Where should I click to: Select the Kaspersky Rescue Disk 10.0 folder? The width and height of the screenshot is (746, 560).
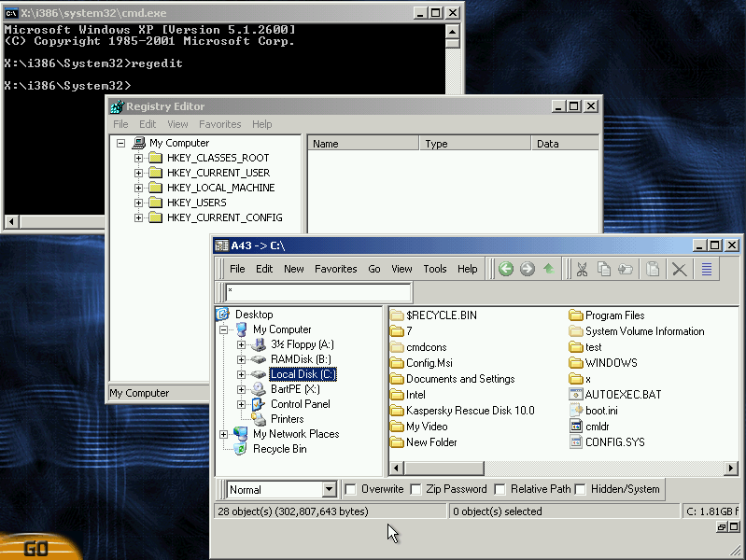(x=470, y=411)
